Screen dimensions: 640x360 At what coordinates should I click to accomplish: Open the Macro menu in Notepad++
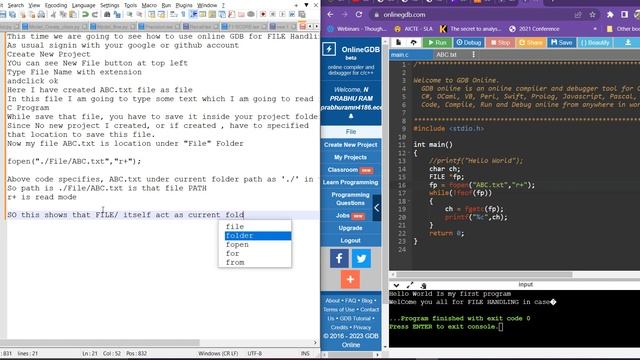pyautogui.click(x=149, y=5)
